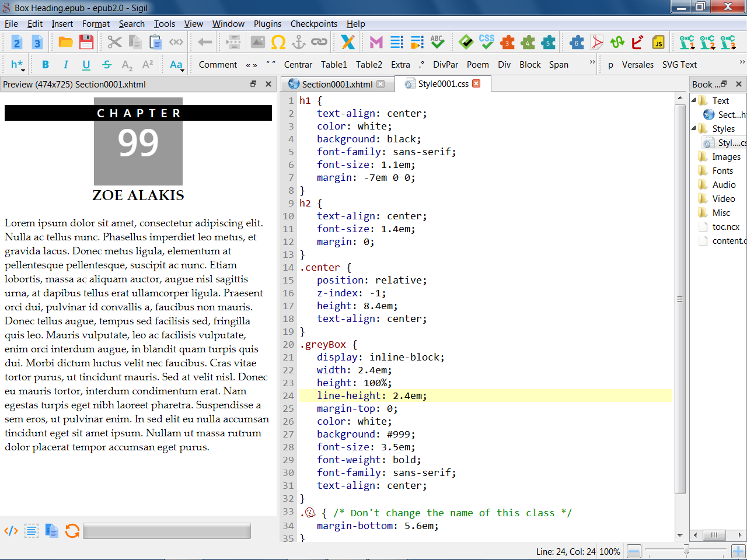The image size is (747, 560).
Task: Run the ABC spellcheck icon
Action: [437, 42]
